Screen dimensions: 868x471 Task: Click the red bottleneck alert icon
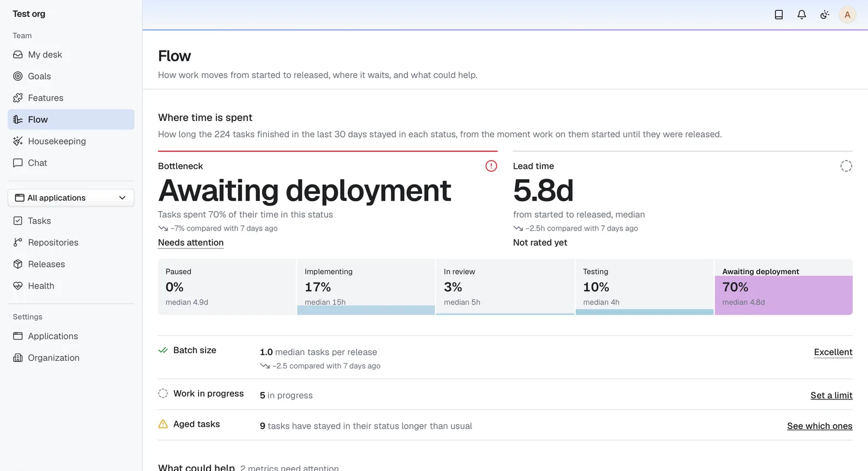(491, 166)
